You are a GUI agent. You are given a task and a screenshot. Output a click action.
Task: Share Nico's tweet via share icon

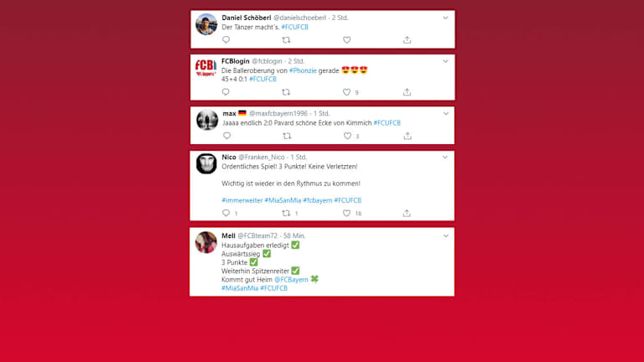(407, 213)
